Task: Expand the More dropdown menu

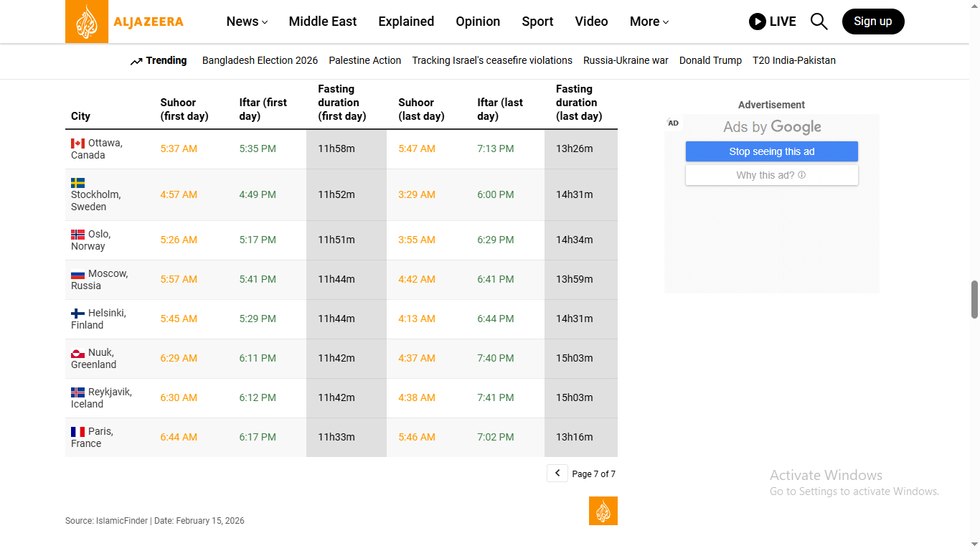Action: [x=649, y=22]
